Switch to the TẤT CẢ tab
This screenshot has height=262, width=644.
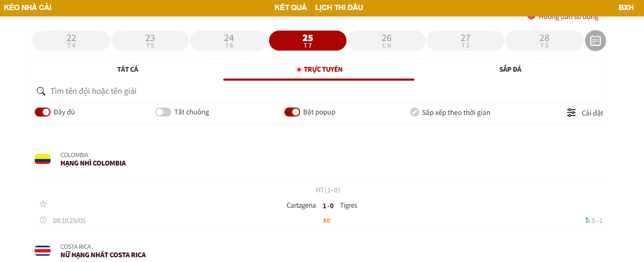tap(127, 70)
